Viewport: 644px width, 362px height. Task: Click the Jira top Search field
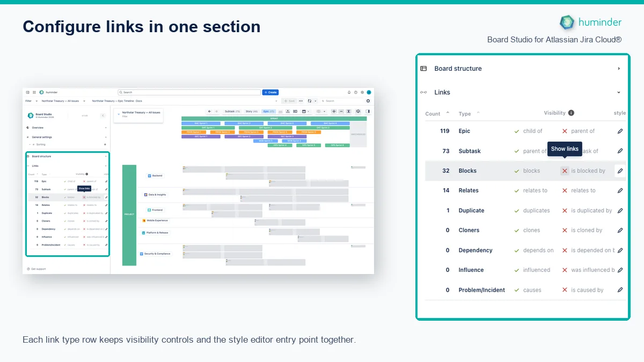tap(189, 92)
